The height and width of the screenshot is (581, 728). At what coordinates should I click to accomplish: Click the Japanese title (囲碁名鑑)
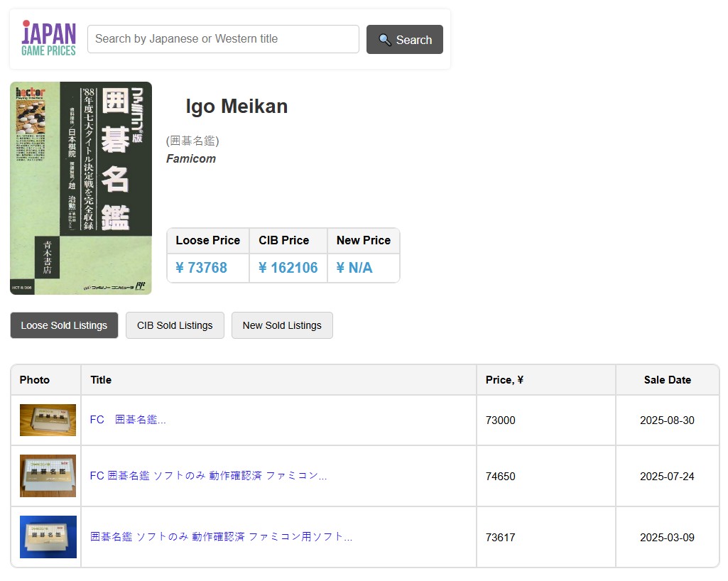tap(192, 141)
